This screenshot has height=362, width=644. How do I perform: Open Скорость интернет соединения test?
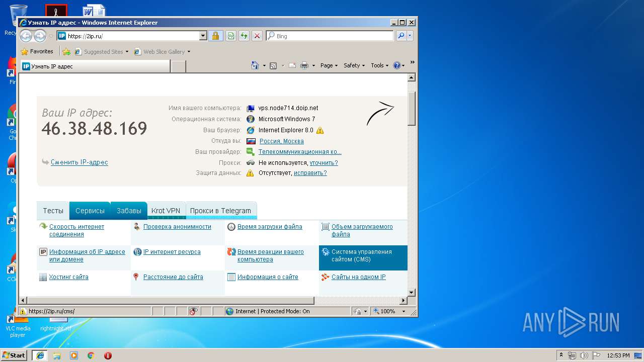click(76, 230)
